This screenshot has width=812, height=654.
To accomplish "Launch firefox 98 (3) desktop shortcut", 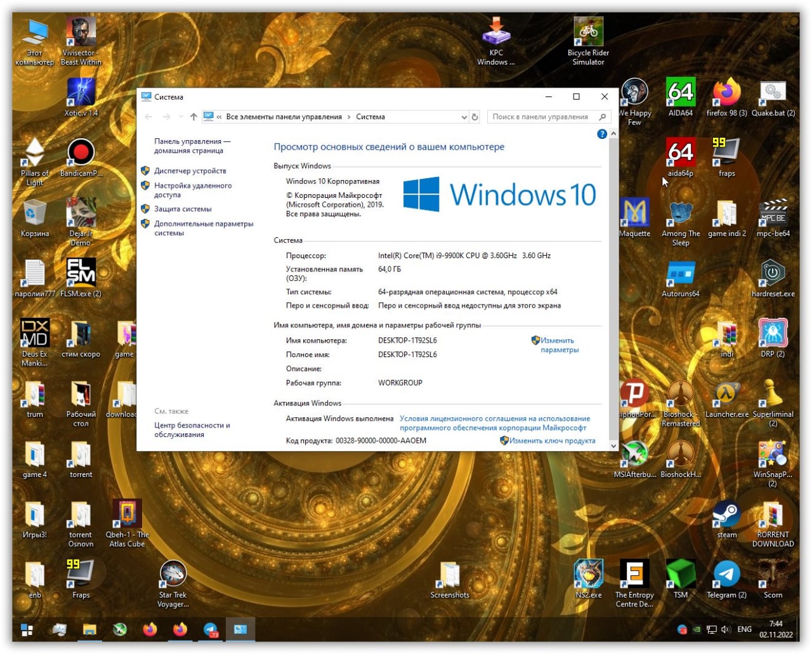I will tap(727, 97).
